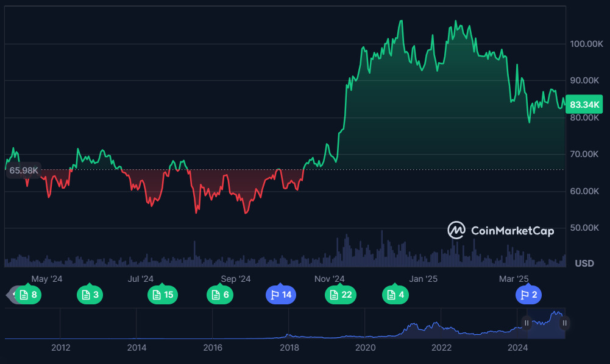Open the news marker with 15 articles

click(x=163, y=295)
